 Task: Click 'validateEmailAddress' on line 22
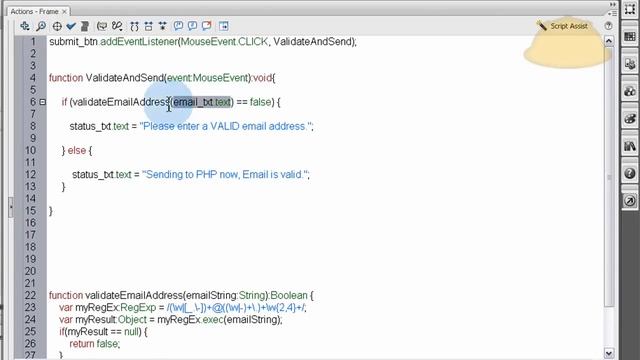[134, 296]
